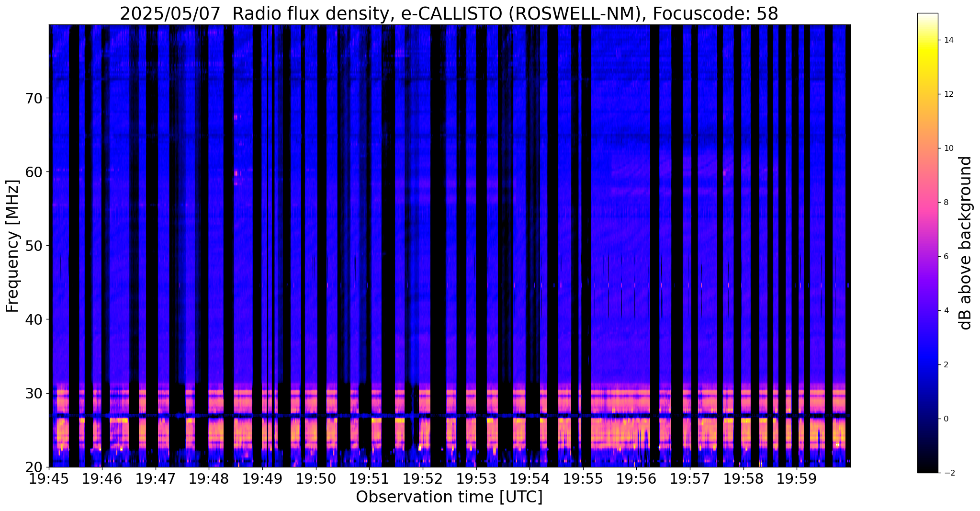Image resolution: width=980 pixels, height=511 pixels.
Task: Click the 'dB above background' colorbar label
Action: [x=966, y=243]
